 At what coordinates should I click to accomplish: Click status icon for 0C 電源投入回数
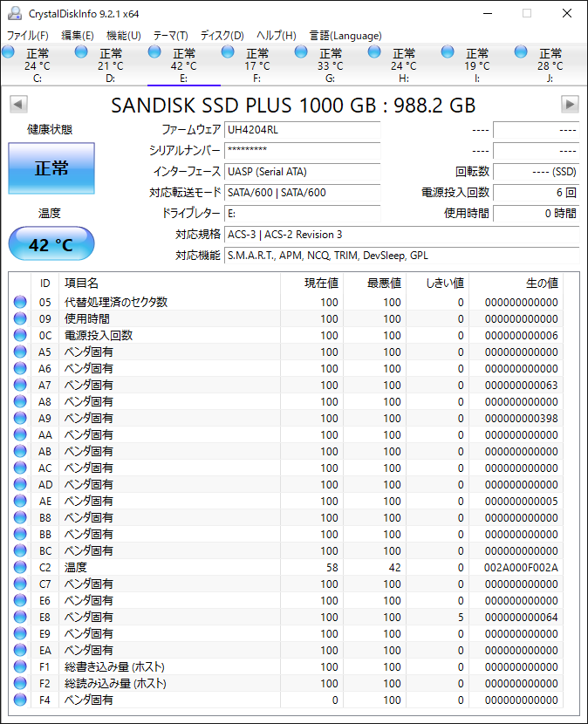[20, 335]
